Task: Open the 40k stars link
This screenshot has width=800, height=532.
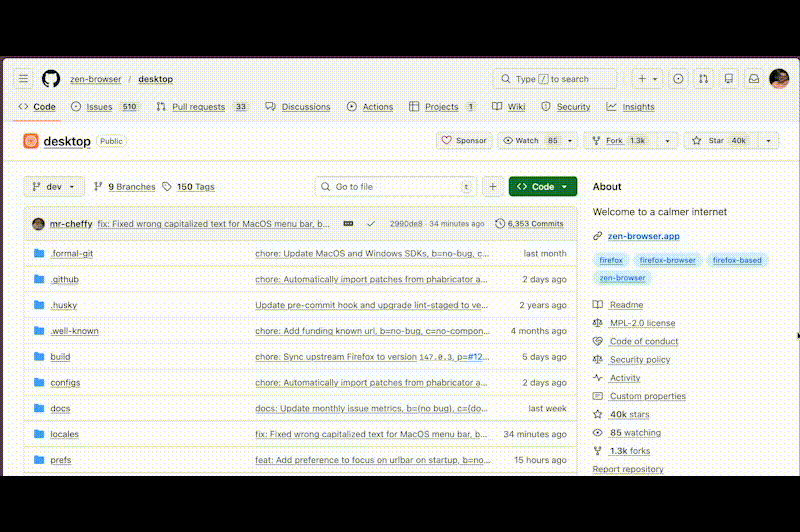Action: coord(630,414)
